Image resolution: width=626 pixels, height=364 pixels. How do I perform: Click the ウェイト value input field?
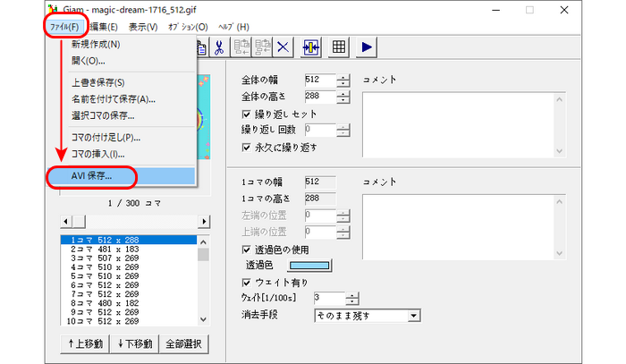click(329, 298)
